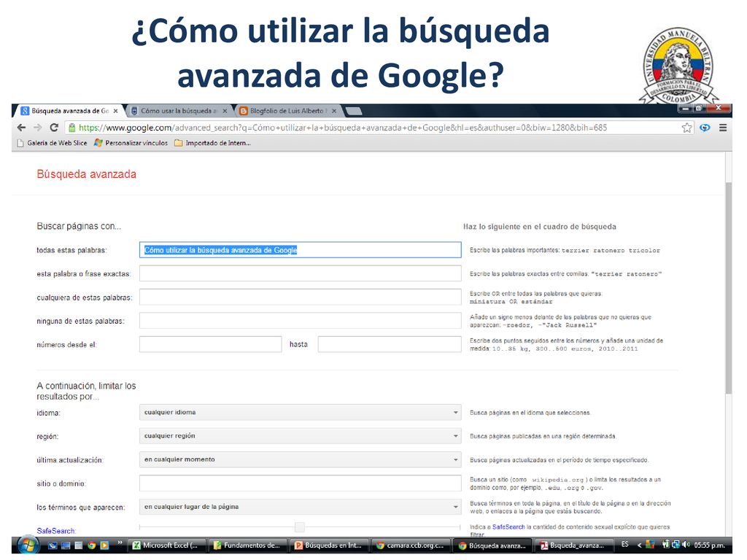Launch the media player quick launch icon
This screenshot has height=560, width=747.
tap(104, 545)
